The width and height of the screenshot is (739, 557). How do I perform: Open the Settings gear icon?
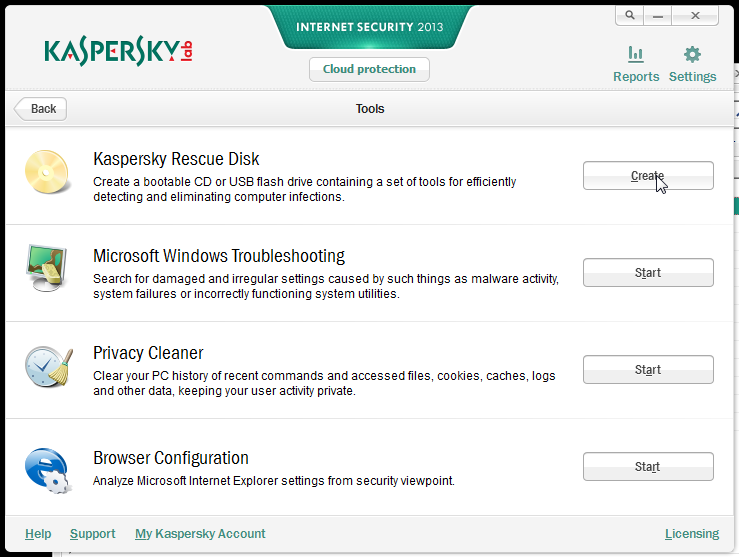(692, 55)
